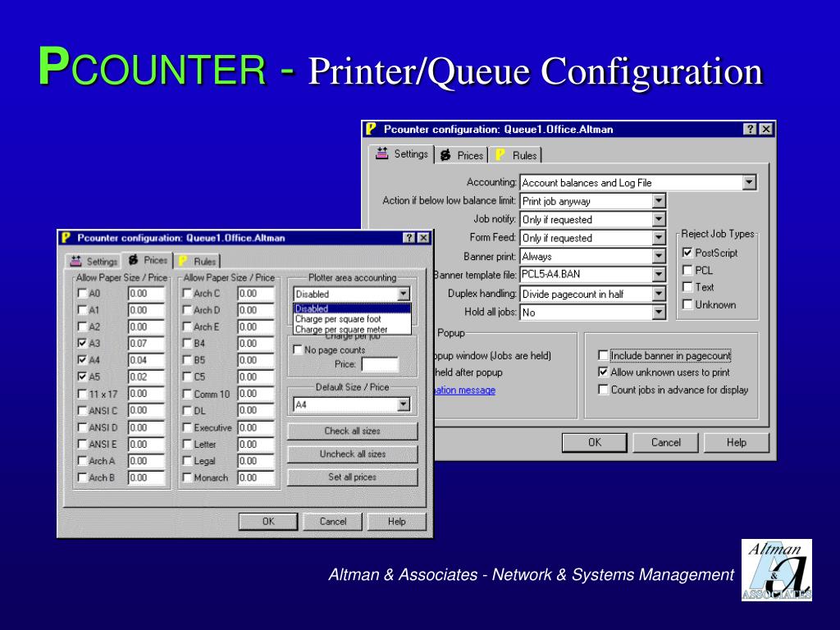840x630 pixels.
Task: Choose Charge per square foot option
Action: 352,319
